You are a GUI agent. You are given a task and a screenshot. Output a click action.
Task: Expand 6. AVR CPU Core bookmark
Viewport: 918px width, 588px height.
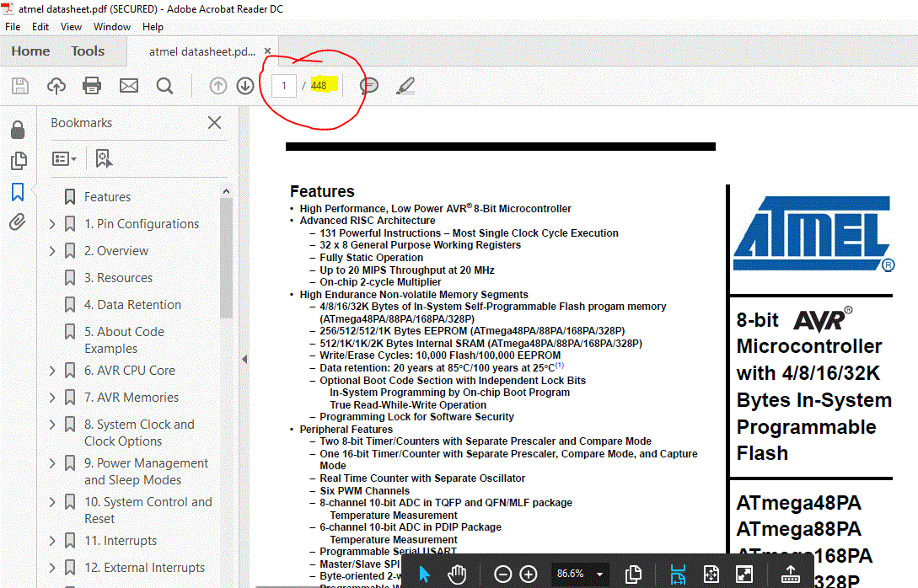click(52, 371)
